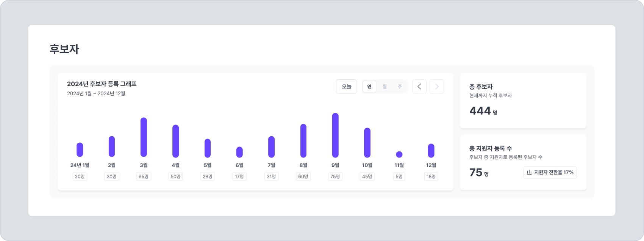Click the 60명 value label
This screenshot has height=241, width=644.
303,176
